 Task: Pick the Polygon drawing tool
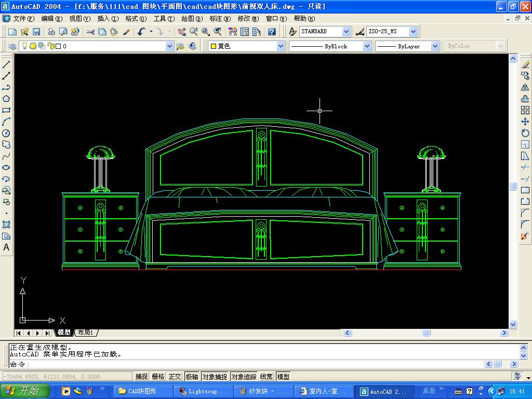(x=6, y=99)
